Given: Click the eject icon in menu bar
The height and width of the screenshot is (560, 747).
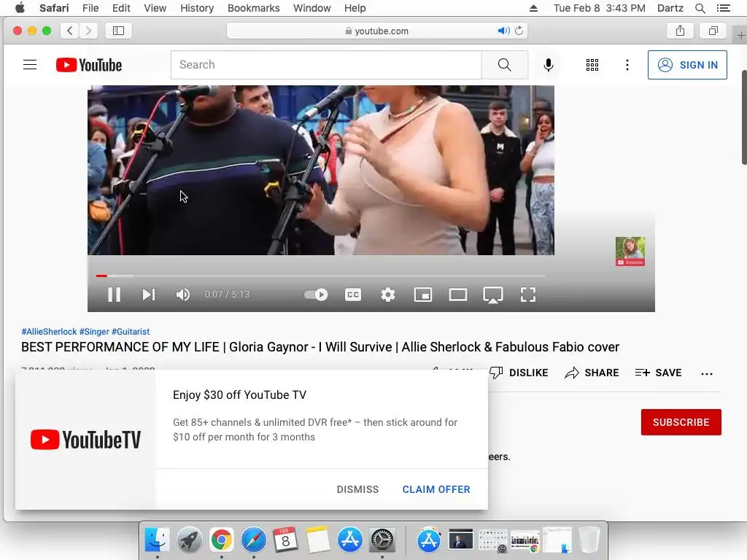Looking at the screenshot, I should [x=533, y=8].
